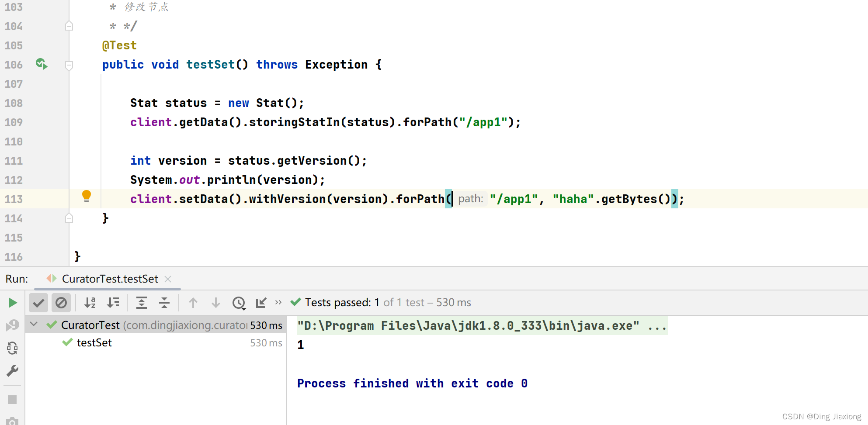The width and height of the screenshot is (868, 425).
Task: Click console output value 1
Action: click(x=301, y=345)
